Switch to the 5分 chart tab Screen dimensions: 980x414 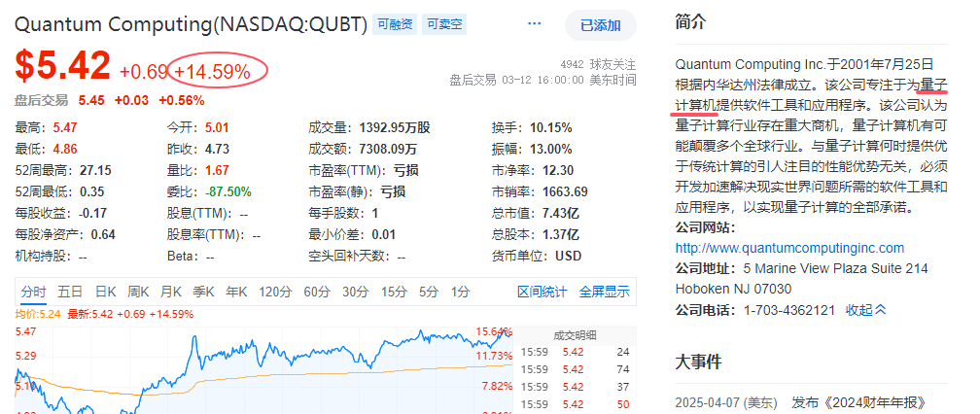click(429, 292)
